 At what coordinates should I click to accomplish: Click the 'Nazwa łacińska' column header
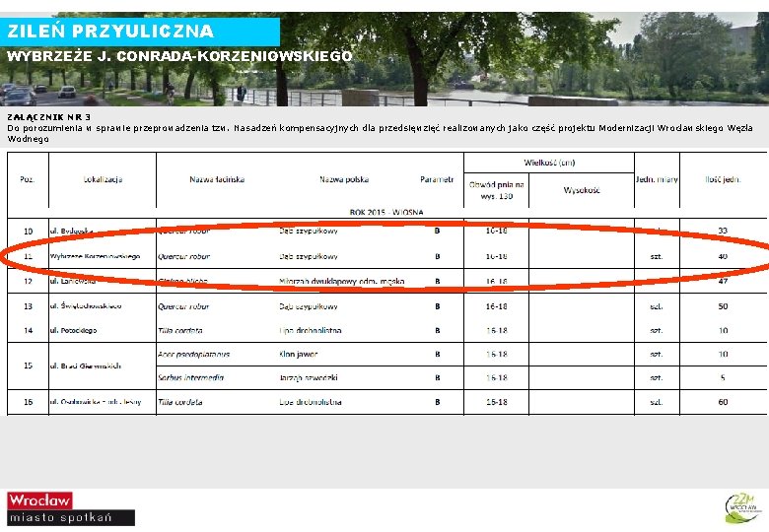pos(217,179)
